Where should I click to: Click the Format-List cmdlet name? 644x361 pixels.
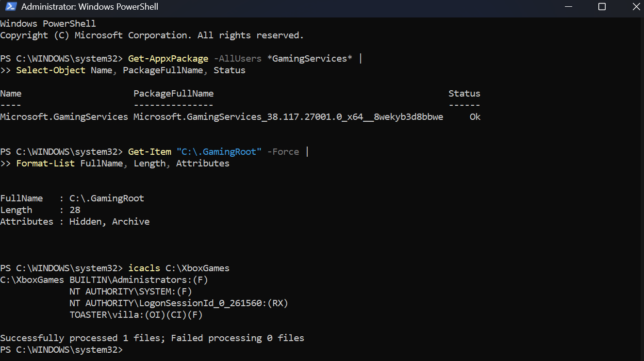point(46,164)
